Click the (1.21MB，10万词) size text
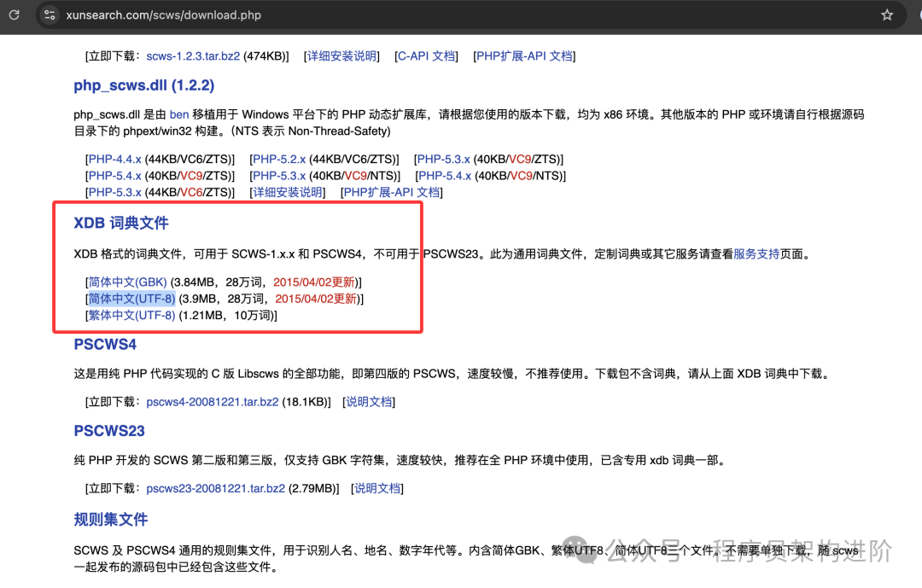 coord(226,315)
